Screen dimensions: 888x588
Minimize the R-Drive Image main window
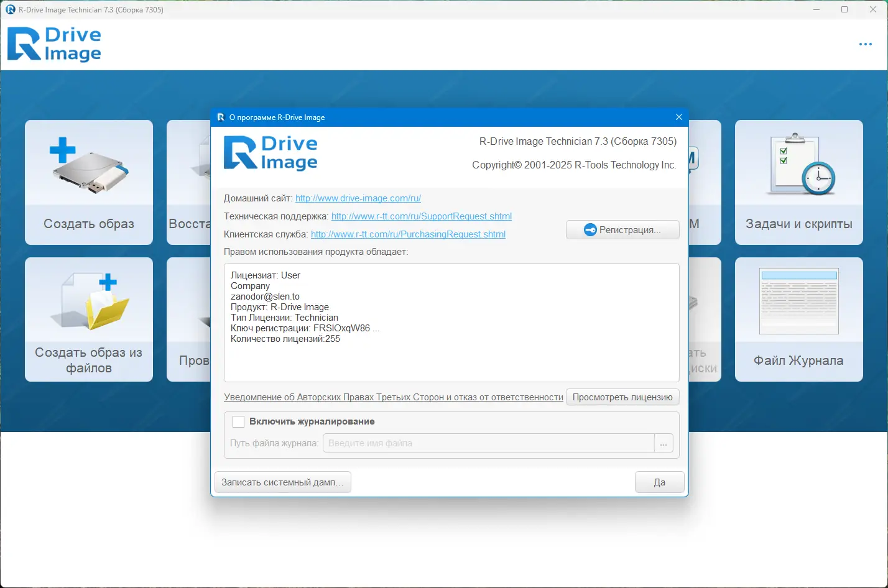click(816, 9)
